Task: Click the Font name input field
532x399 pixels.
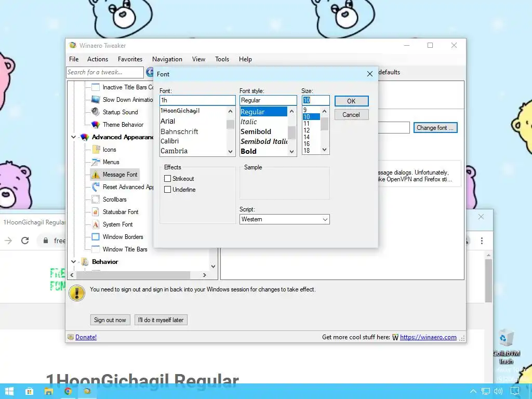Action: [x=197, y=100]
